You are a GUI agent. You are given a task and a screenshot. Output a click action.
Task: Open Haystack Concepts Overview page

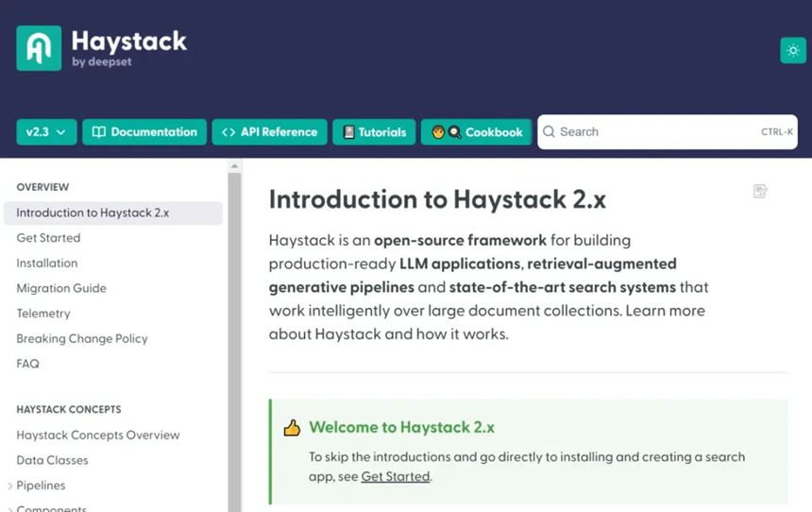98,435
